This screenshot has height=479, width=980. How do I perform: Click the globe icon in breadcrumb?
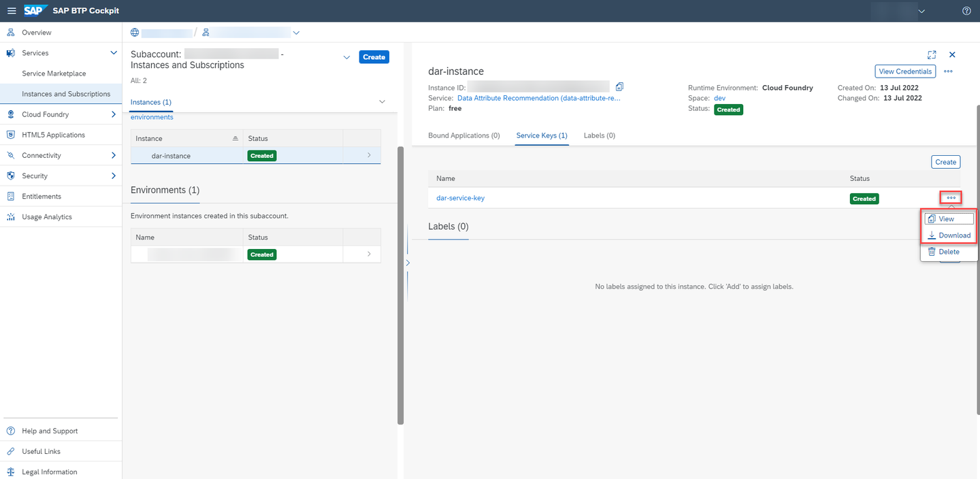(135, 33)
